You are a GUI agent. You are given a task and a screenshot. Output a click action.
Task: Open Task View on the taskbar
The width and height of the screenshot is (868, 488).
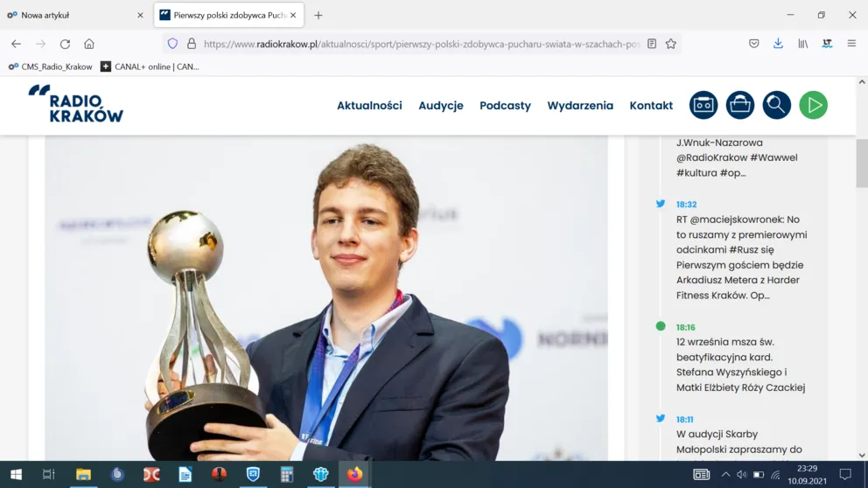49,474
